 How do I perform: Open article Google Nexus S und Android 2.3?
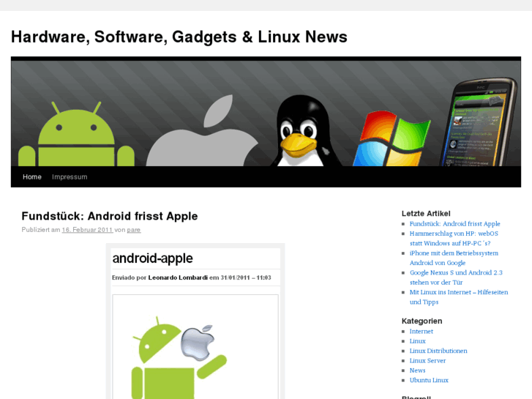point(456,277)
